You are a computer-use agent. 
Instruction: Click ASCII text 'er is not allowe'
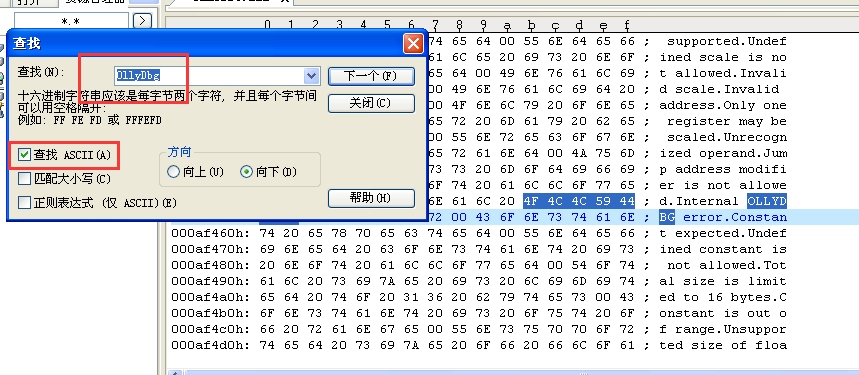(723, 185)
